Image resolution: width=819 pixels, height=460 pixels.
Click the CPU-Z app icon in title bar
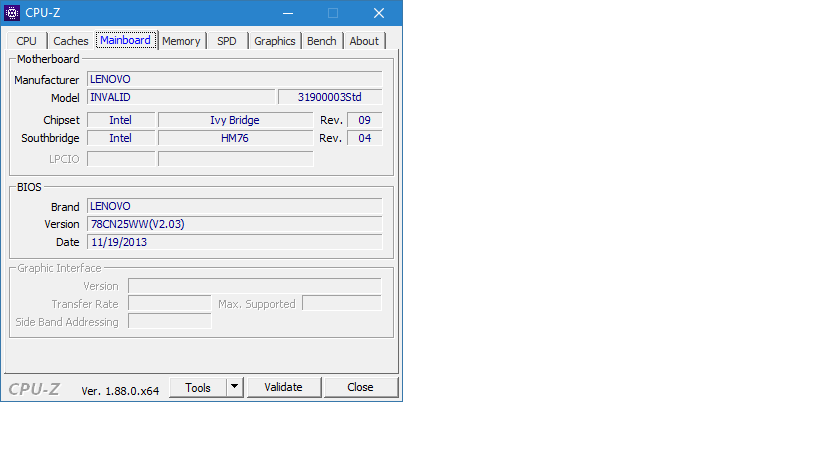point(12,13)
